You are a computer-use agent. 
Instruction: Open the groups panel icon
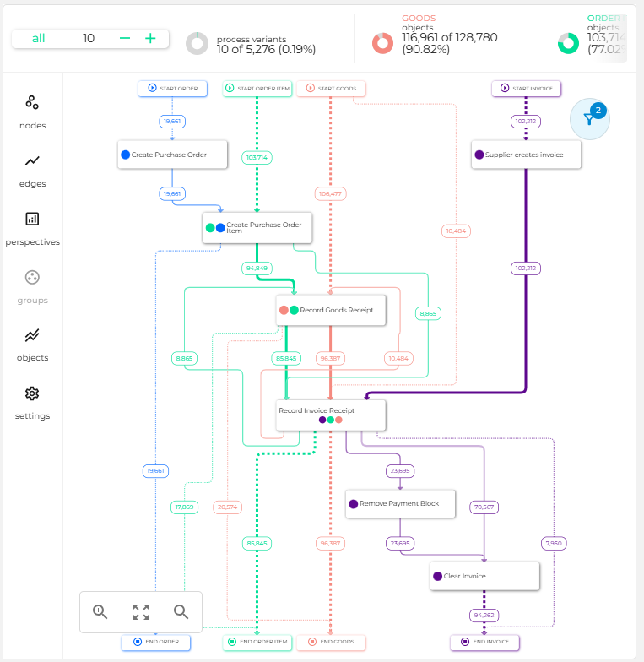[32, 277]
